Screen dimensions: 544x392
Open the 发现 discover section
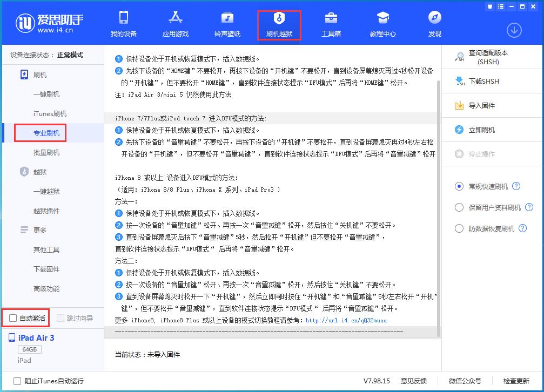click(x=434, y=24)
